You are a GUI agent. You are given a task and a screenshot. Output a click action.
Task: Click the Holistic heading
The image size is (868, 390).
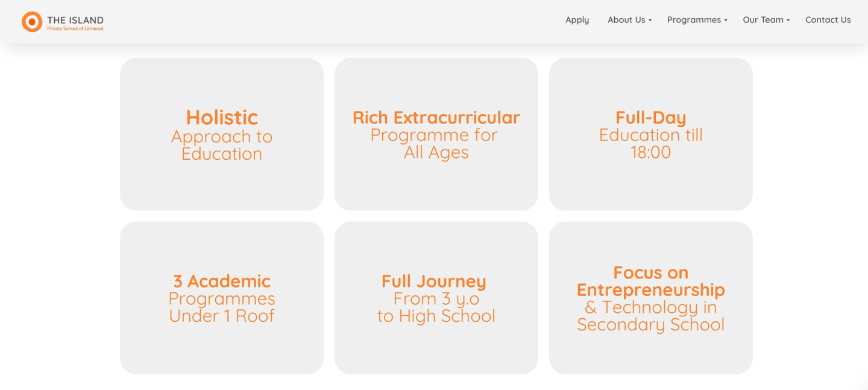(x=222, y=117)
